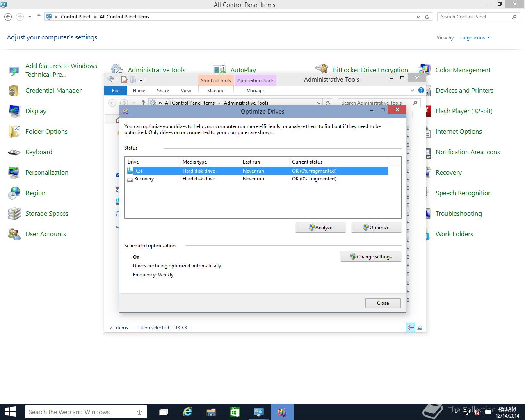Open the Display settings icon
525x420 pixels.
[14, 111]
